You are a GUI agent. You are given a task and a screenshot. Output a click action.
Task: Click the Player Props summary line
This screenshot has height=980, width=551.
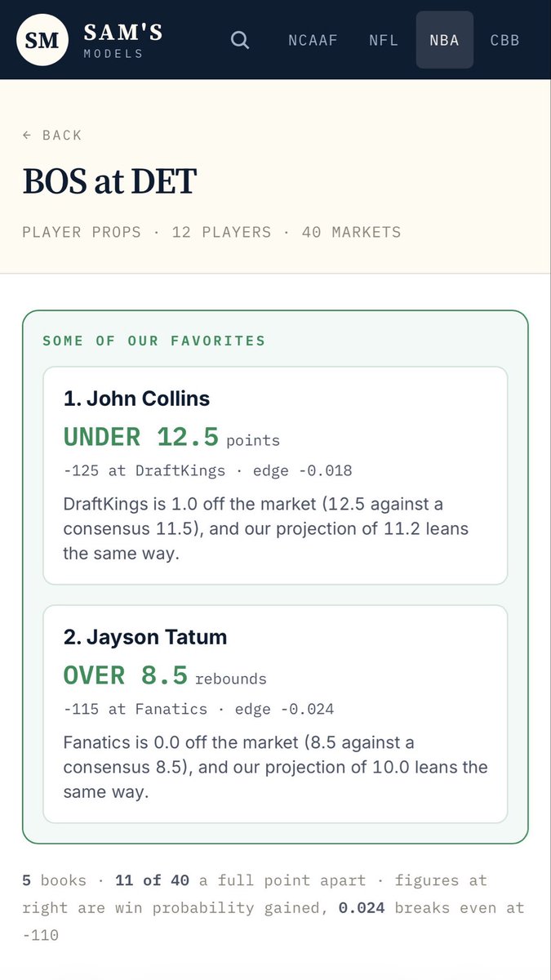pos(211,232)
